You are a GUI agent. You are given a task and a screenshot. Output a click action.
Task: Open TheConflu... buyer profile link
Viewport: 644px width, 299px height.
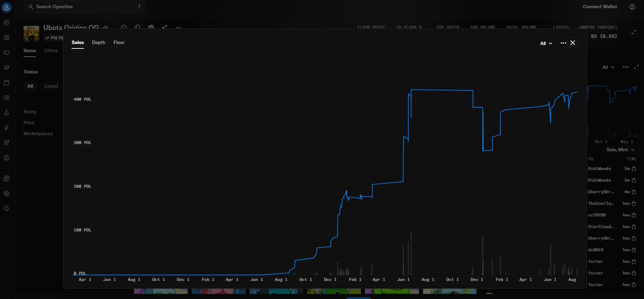[x=601, y=203]
